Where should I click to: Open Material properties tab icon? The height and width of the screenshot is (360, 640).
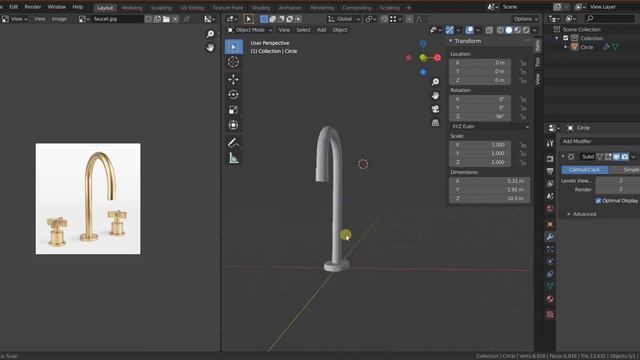(550, 299)
